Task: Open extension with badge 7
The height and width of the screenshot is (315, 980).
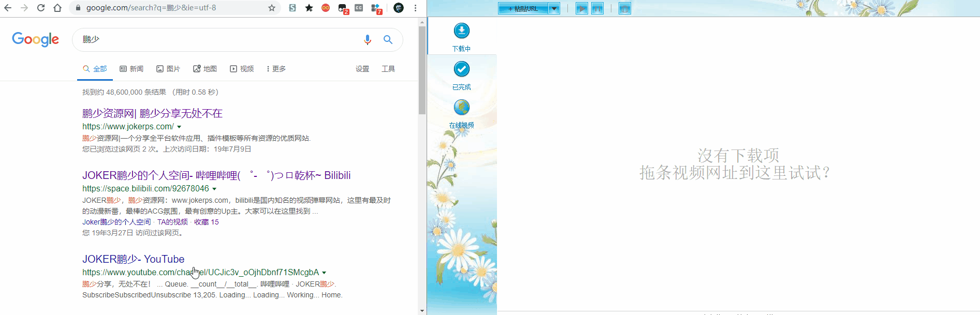Action: 376,8
